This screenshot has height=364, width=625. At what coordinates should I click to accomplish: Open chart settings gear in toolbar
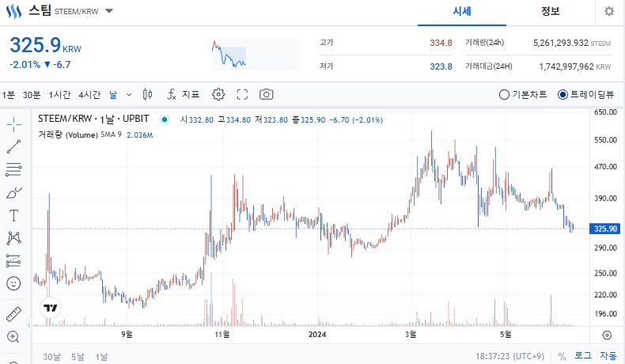click(218, 94)
